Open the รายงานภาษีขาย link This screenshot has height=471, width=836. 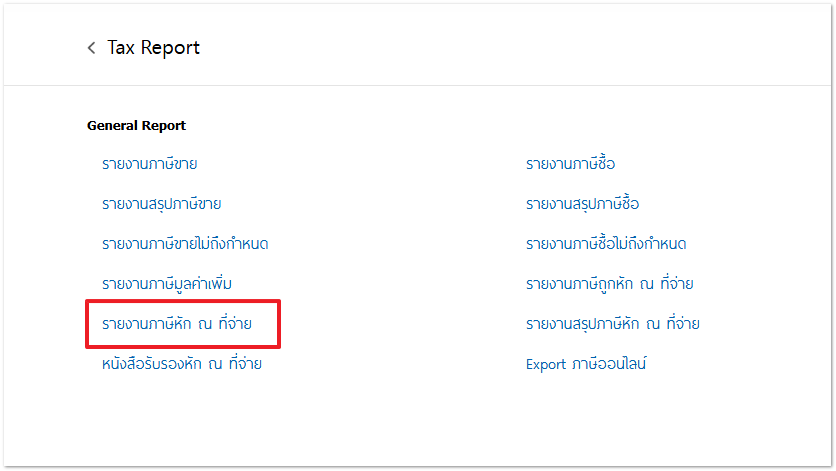click(x=156, y=164)
